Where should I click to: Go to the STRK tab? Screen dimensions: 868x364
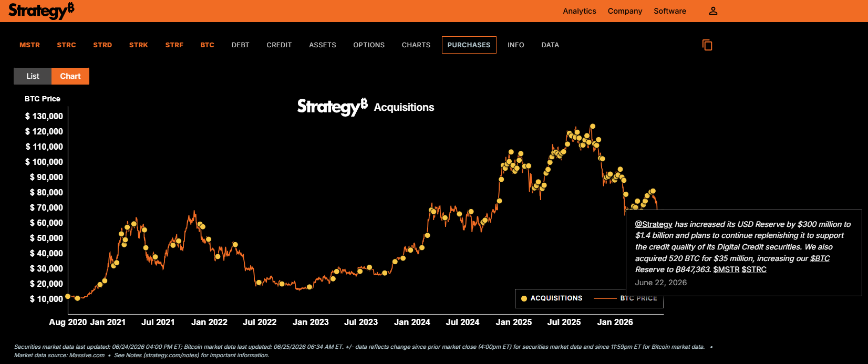[x=139, y=45]
